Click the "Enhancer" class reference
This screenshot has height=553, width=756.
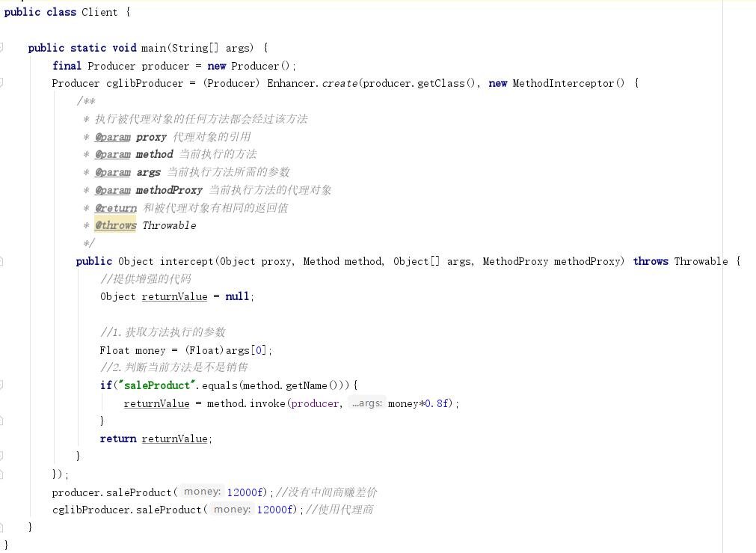point(291,83)
